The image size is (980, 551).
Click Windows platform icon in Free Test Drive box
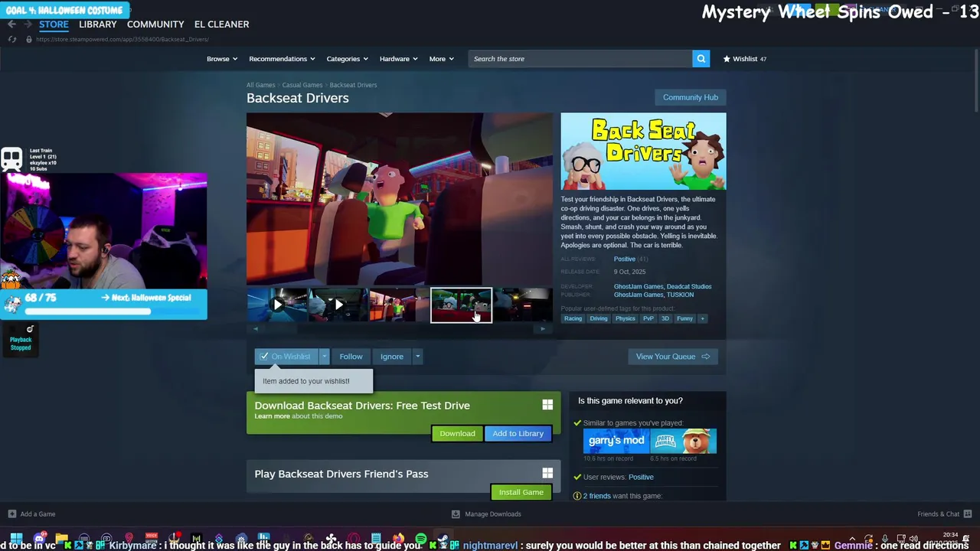point(547,405)
